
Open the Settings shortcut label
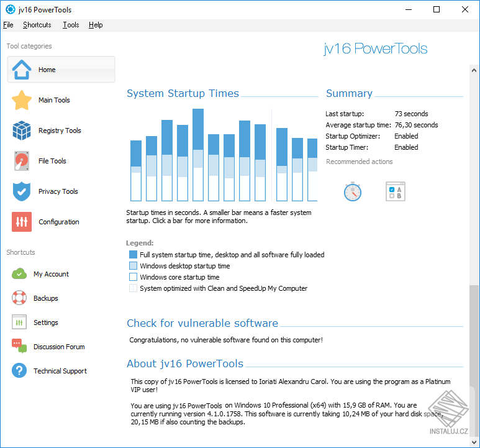[46, 322]
